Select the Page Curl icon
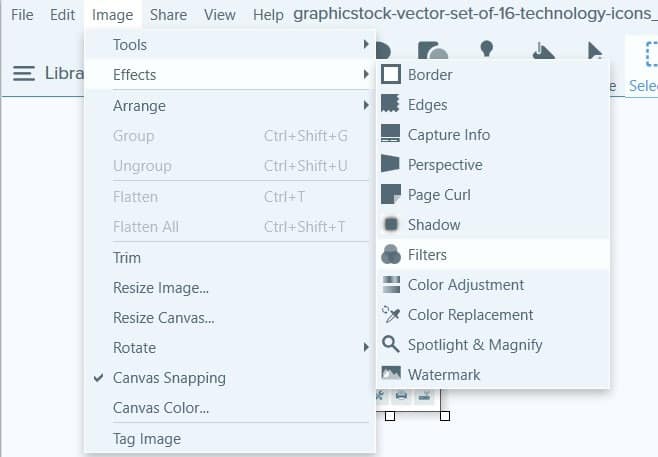658x457 pixels. click(x=391, y=194)
